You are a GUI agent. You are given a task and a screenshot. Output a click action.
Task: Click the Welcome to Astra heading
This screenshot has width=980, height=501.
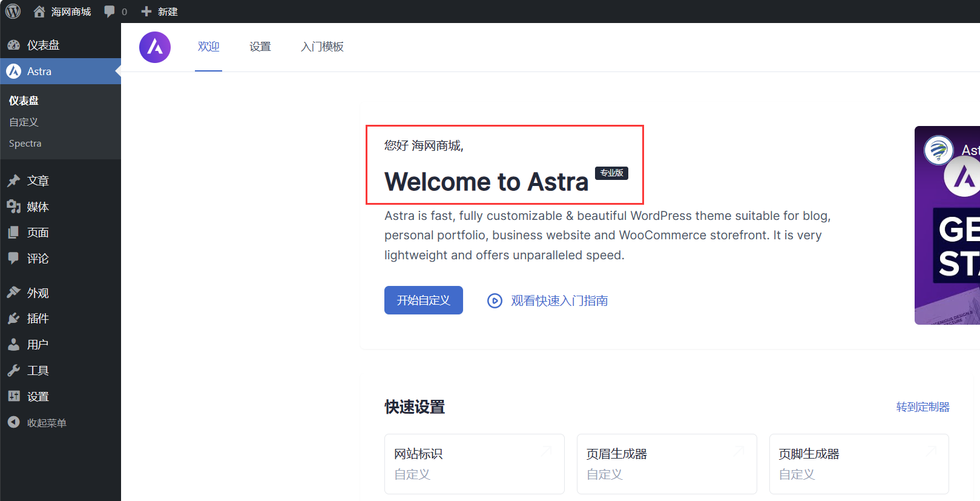pyautogui.click(x=486, y=182)
